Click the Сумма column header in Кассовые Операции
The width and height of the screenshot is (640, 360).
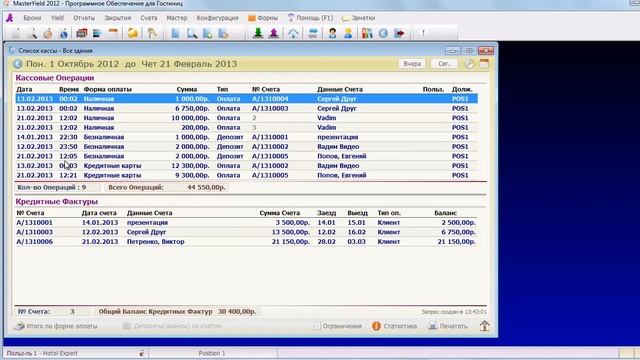[187, 89]
